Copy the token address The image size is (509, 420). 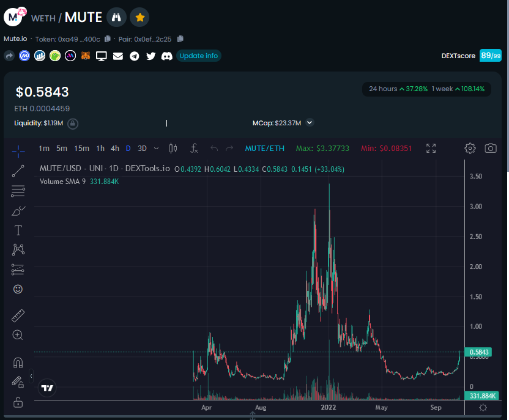click(x=108, y=39)
